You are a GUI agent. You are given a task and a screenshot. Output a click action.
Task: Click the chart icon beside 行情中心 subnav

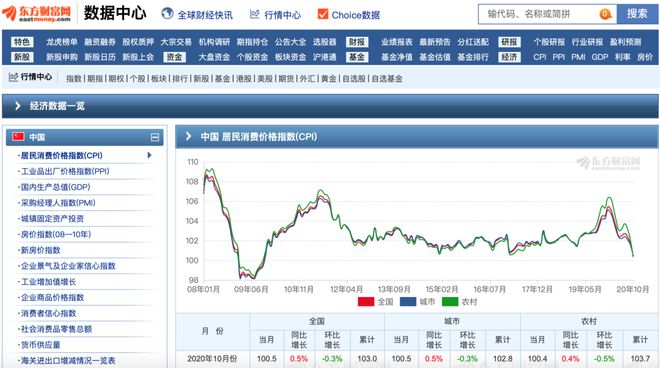pos(13,77)
